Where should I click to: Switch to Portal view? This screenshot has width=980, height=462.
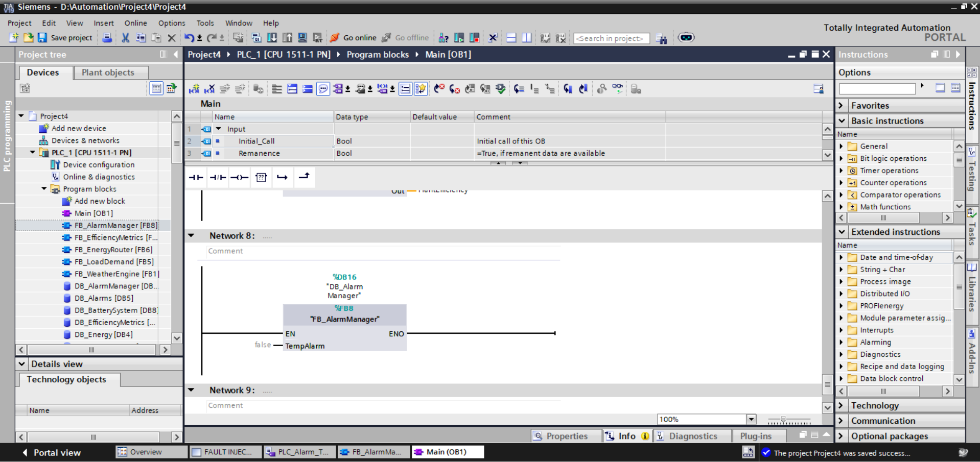(52, 452)
